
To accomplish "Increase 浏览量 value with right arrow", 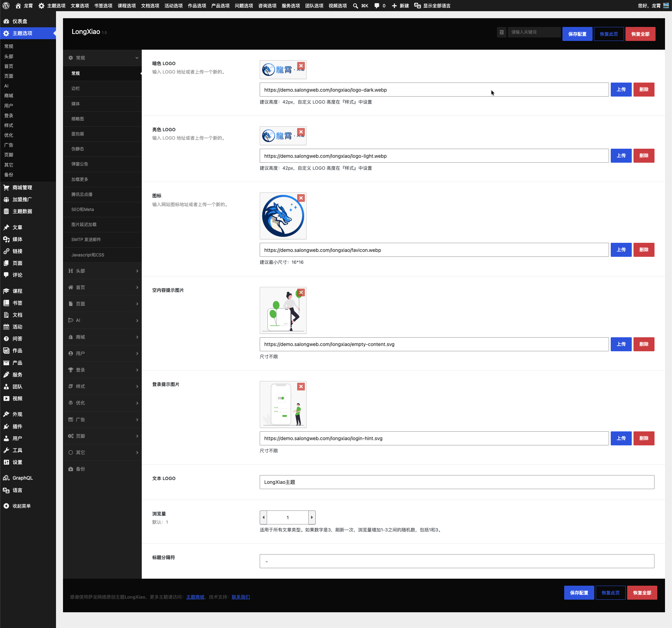I will coord(312,517).
